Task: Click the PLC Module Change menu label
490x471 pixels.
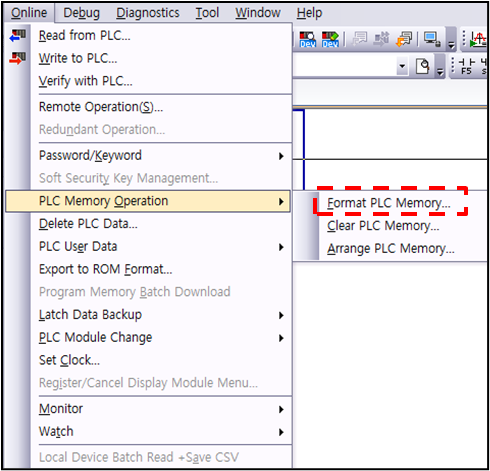Action: tap(95, 338)
